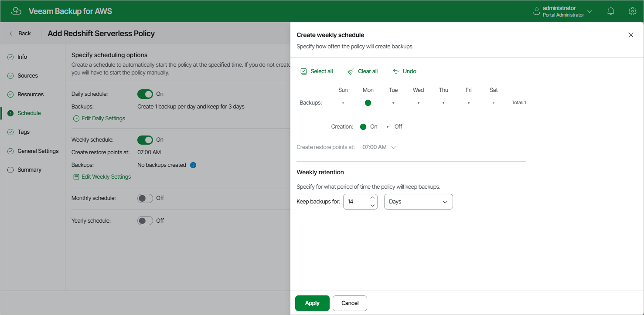Open the Days retention unit dropdown

coord(419,202)
